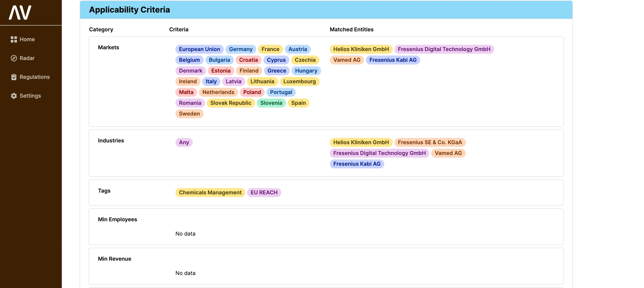644x288 pixels.
Task: Select Helios Kliniken GmbH in Markets row
Action: coord(361,49)
